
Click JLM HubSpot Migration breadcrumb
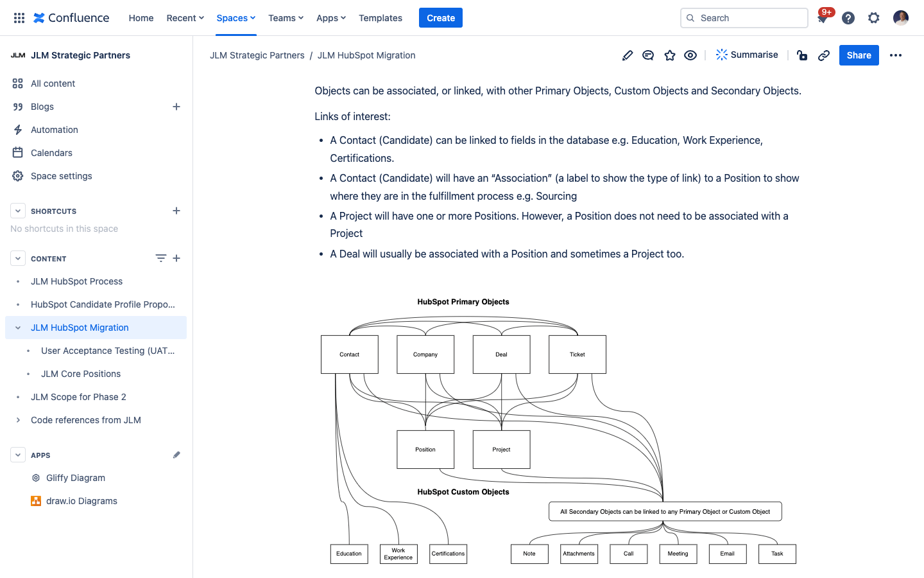366,55
